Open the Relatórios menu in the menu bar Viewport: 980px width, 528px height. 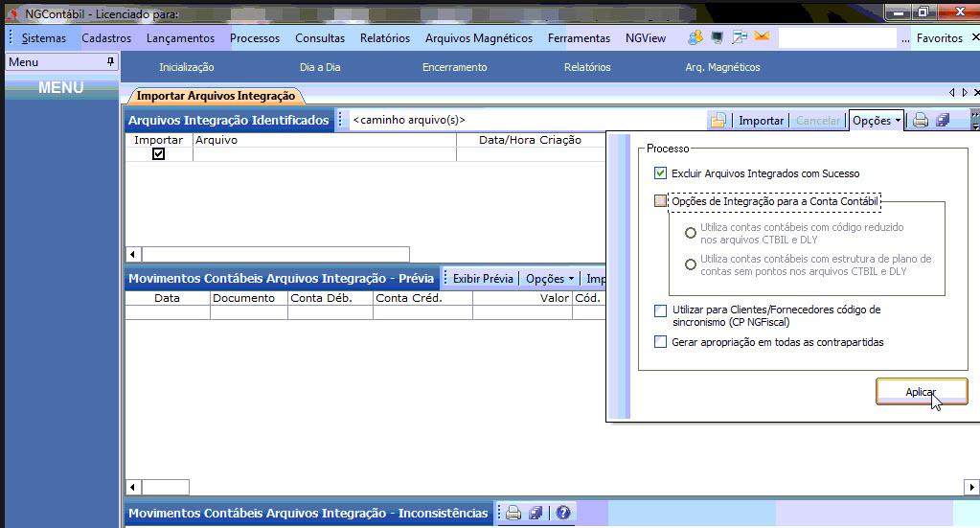384,38
